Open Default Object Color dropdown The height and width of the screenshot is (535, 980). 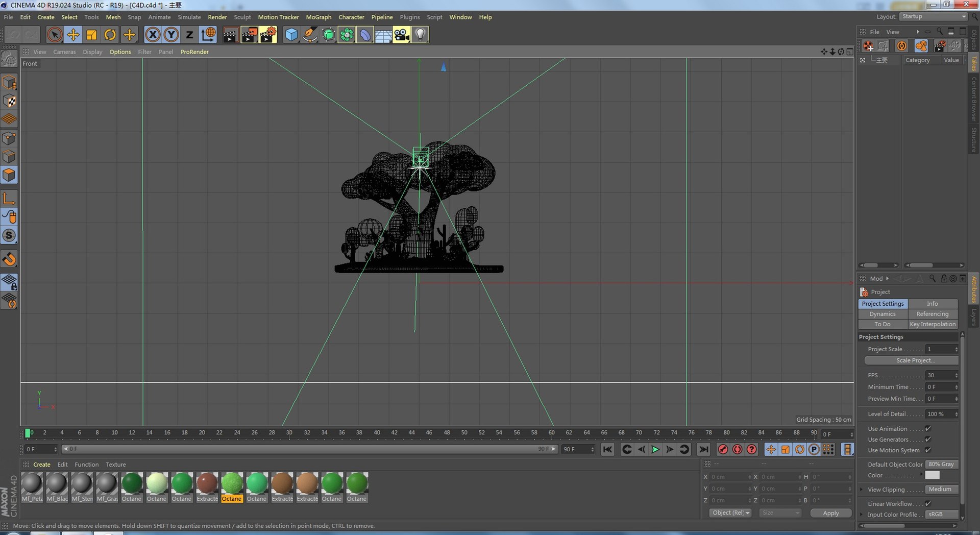tap(942, 465)
